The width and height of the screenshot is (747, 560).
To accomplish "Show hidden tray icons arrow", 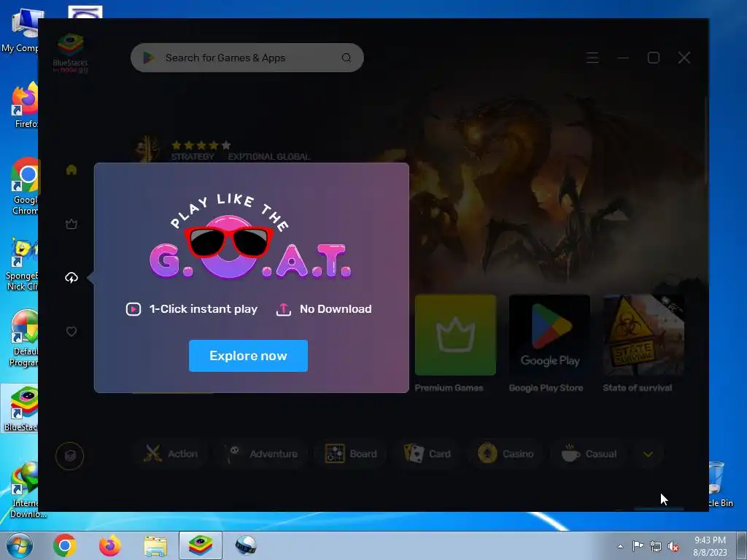I will [x=620, y=546].
